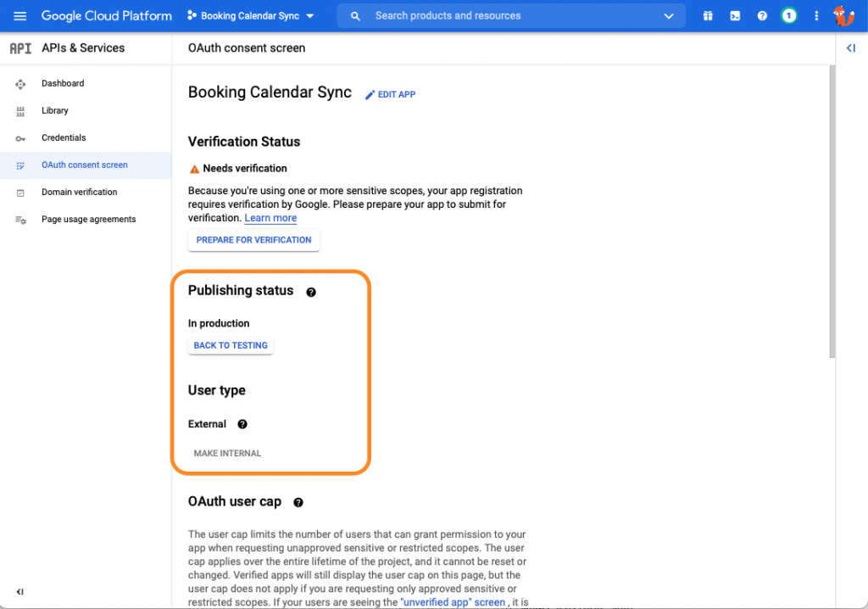Click the Domain verification checkbox icon
Image resolution: width=868 pixels, height=609 pixels.
pyautogui.click(x=20, y=193)
